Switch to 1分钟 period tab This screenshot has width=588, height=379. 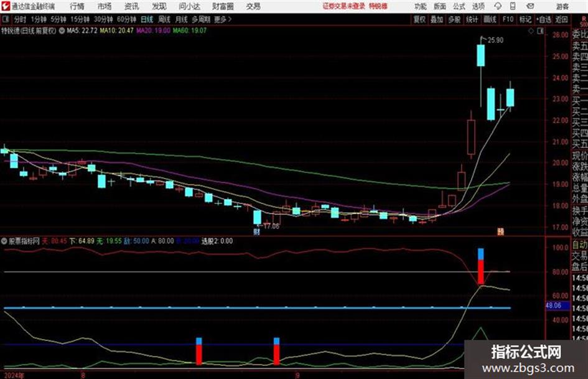click(39, 19)
